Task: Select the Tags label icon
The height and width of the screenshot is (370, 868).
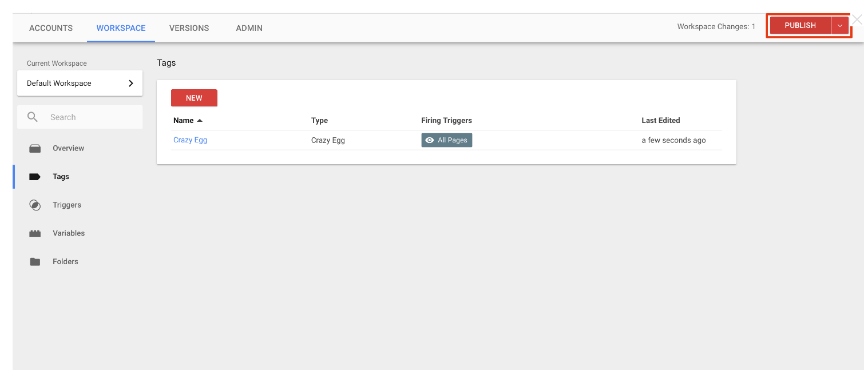Action: click(35, 177)
